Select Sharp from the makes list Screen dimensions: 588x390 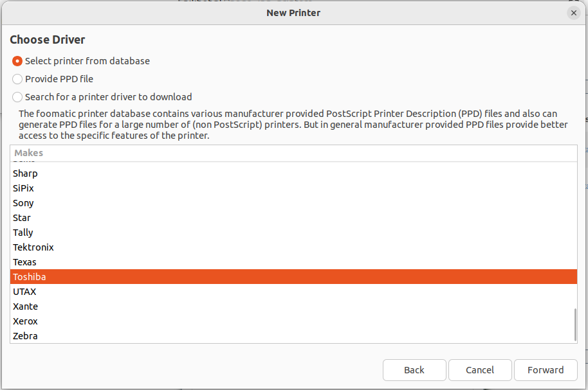click(26, 173)
